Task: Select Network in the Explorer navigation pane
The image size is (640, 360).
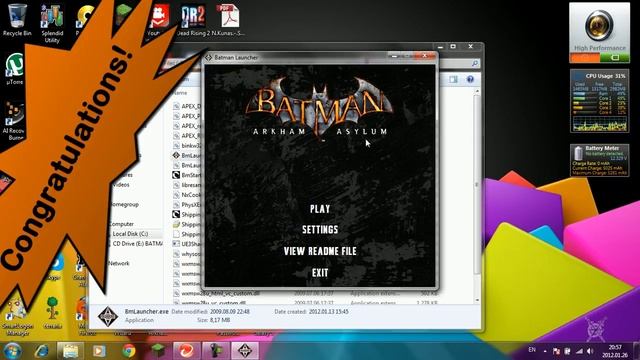Action: click(118, 263)
